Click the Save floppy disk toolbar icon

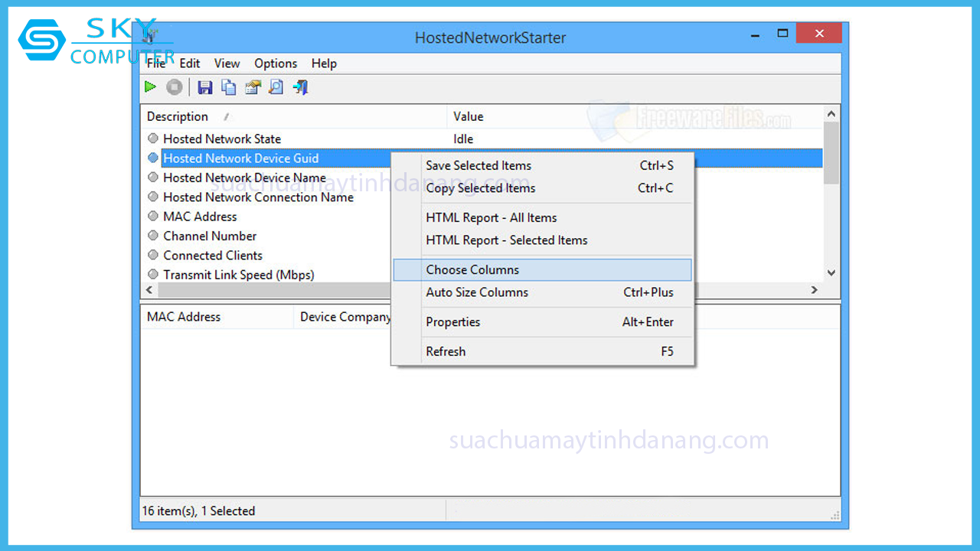click(205, 87)
